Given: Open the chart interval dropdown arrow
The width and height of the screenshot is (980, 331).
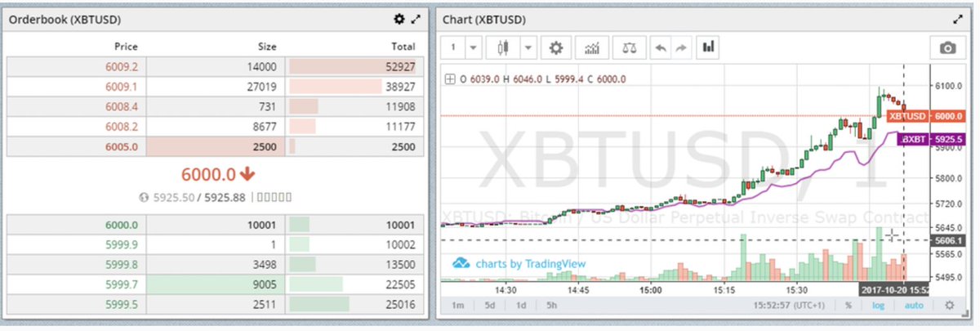Looking at the screenshot, I should click(x=474, y=47).
